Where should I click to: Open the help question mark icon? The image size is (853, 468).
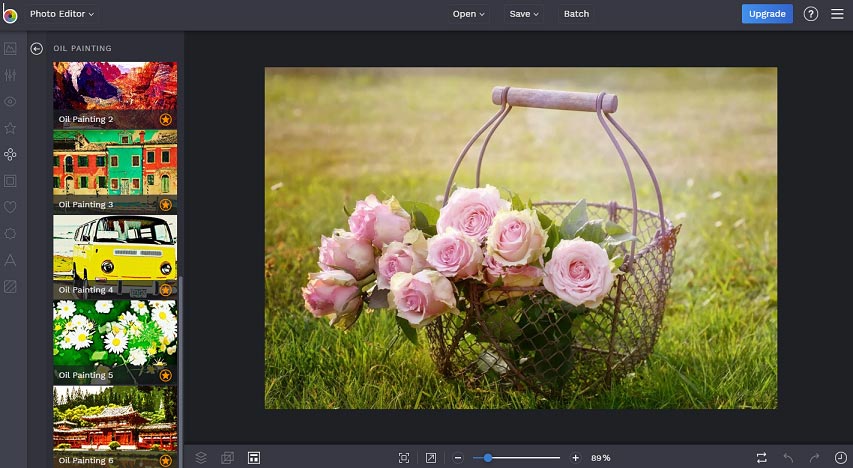tap(811, 14)
